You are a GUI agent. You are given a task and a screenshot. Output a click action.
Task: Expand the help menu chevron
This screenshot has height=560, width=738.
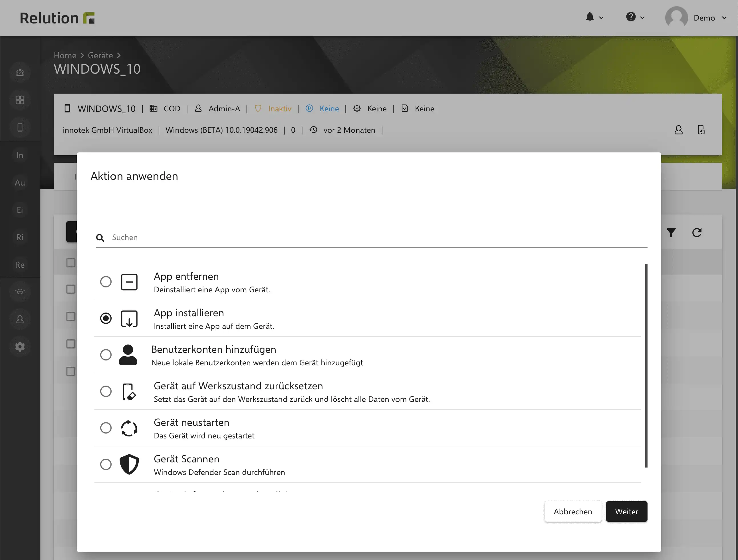coord(642,18)
